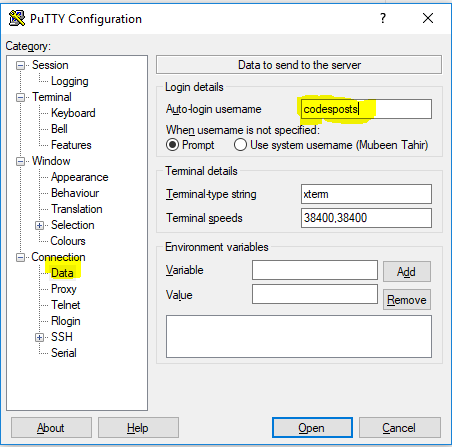Open the Logging category

[x=70, y=81]
